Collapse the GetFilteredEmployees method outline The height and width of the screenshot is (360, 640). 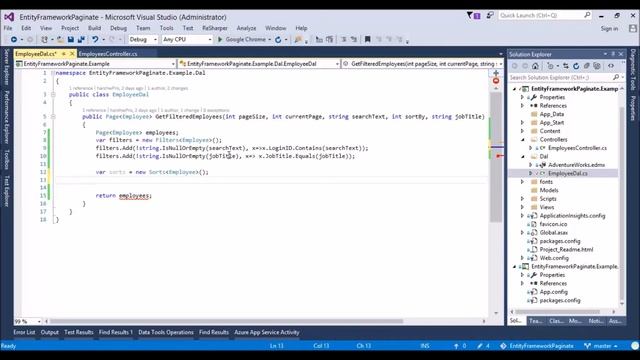(53, 117)
